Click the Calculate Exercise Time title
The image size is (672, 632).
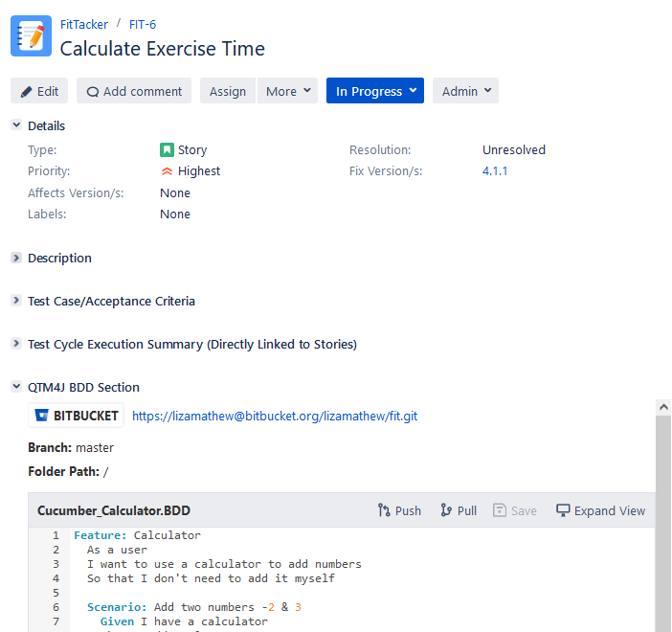click(163, 49)
